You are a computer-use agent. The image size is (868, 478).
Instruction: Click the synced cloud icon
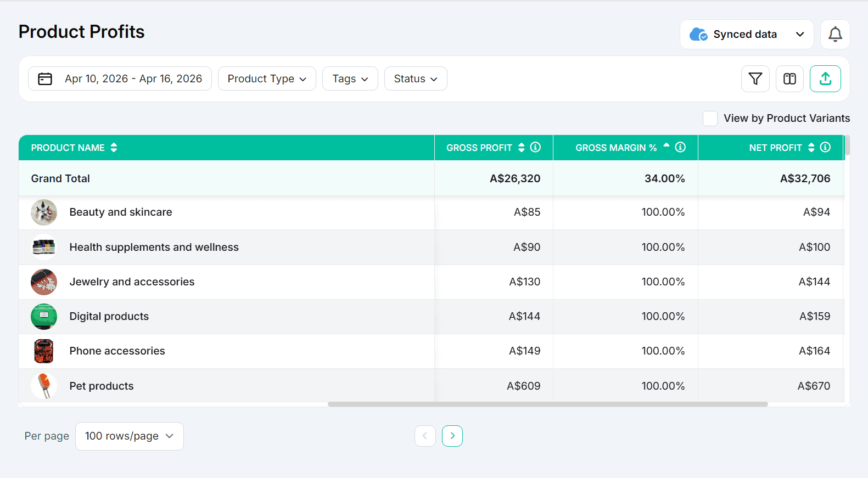pyautogui.click(x=698, y=35)
